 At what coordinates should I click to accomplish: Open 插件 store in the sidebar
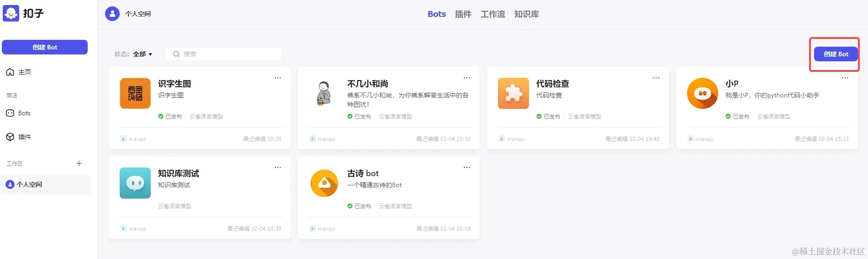pos(19,137)
